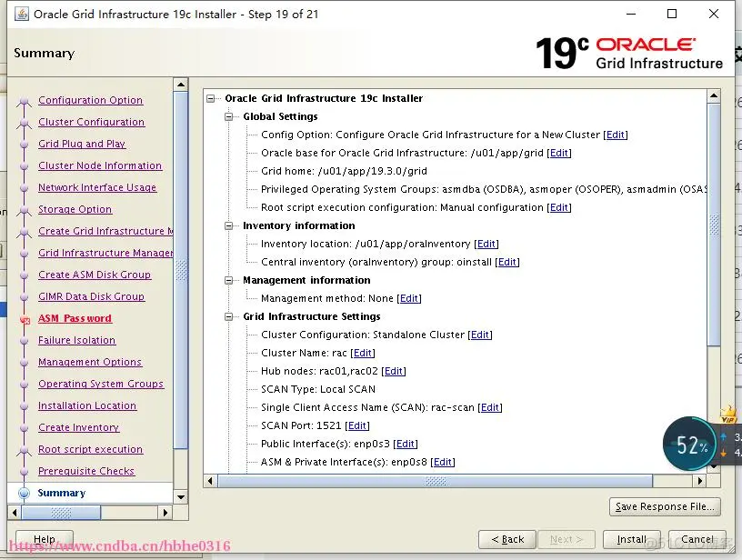Click the 52% floating performance widget
742x560 pixels.
pyautogui.click(x=690, y=444)
